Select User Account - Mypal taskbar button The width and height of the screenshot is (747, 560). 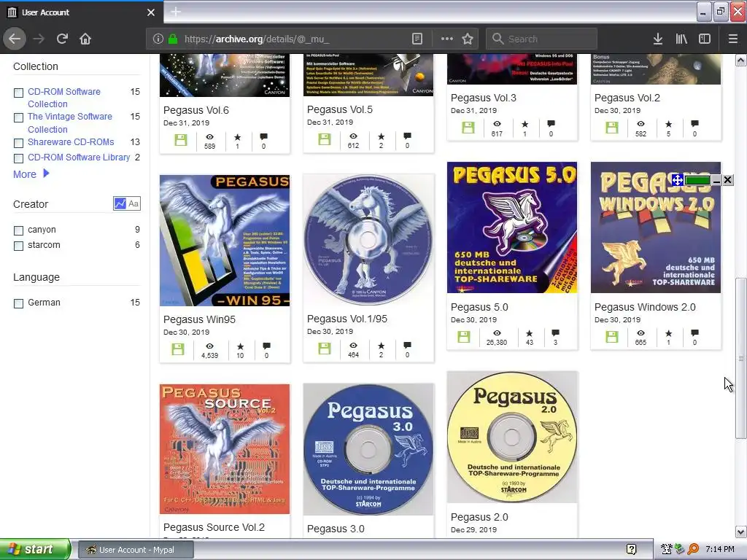[136, 550]
